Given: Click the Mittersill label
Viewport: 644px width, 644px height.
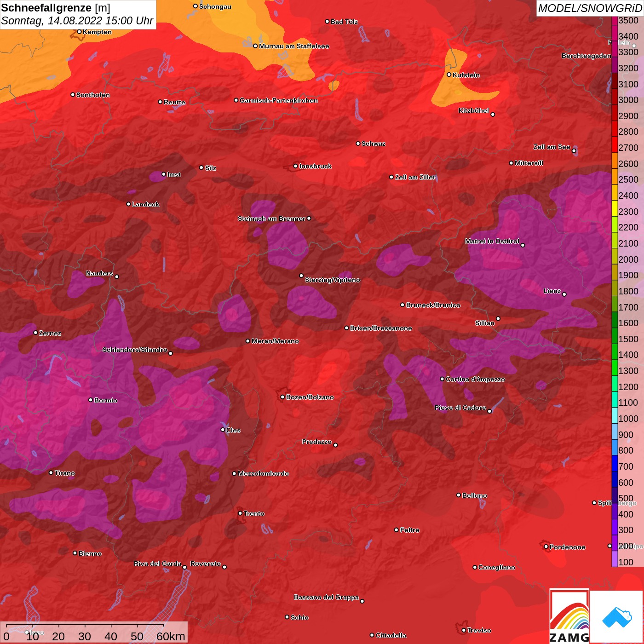Looking at the screenshot, I should (529, 163).
